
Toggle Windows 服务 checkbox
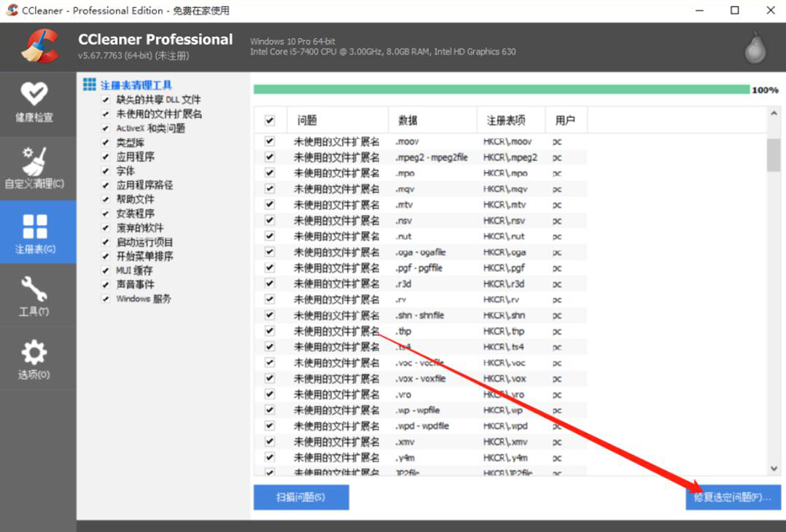pos(106,299)
